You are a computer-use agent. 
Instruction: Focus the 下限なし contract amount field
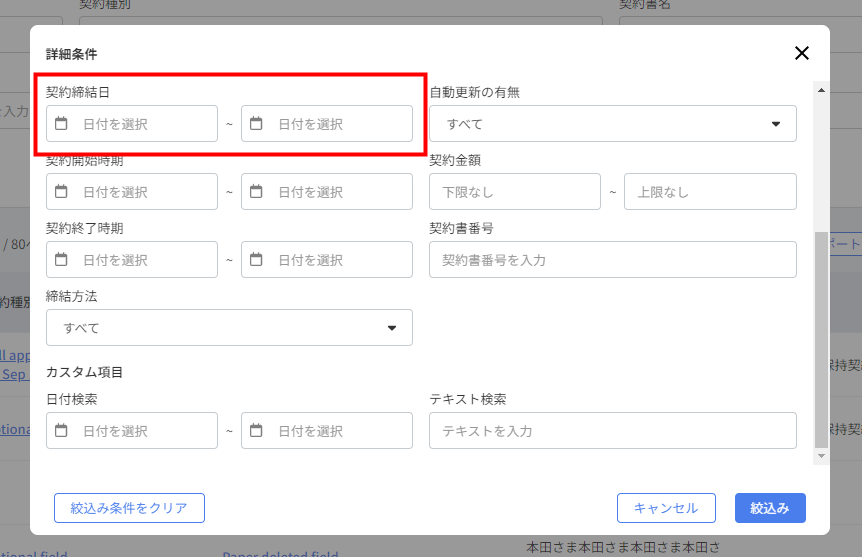click(515, 191)
